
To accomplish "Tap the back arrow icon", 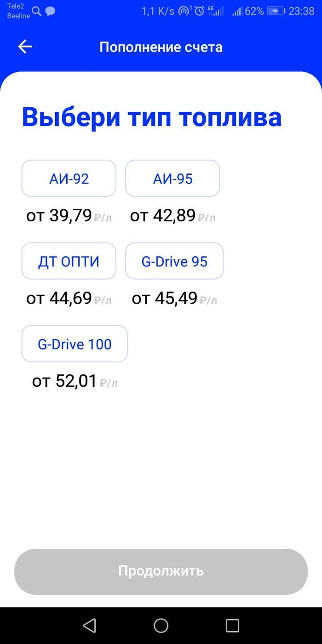I will point(25,46).
